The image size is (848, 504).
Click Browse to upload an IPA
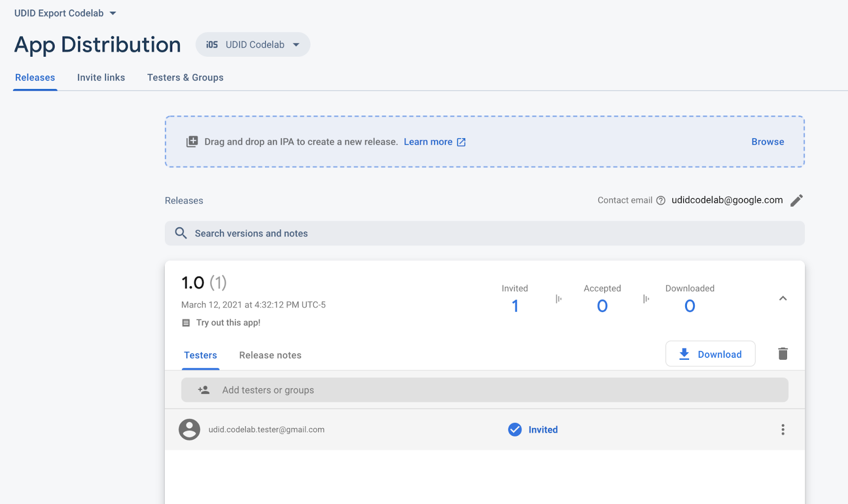point(767,142)
